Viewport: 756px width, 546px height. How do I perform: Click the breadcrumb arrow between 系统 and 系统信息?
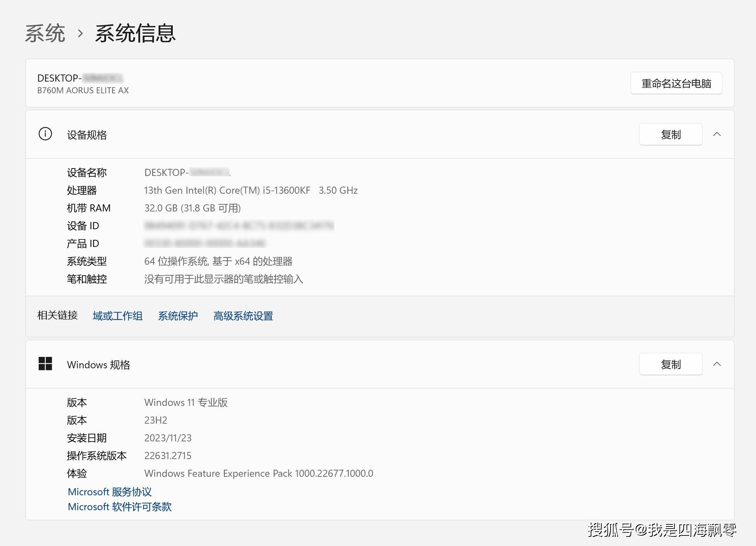[81, 34]
